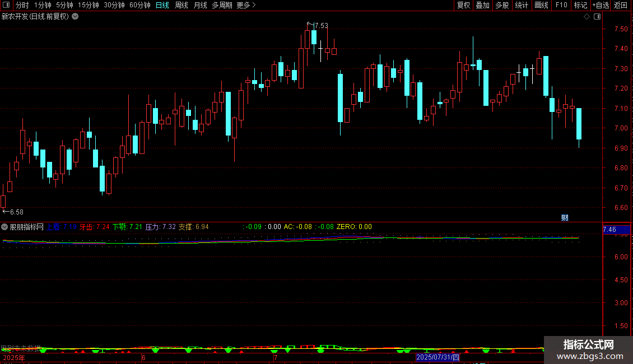Screen dimensions: 633x364
Task: Click the 复权 adjustment button
Action: [x=463, y=5]
